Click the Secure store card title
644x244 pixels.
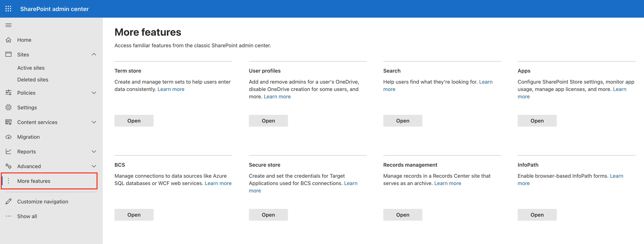coord(265,165)
